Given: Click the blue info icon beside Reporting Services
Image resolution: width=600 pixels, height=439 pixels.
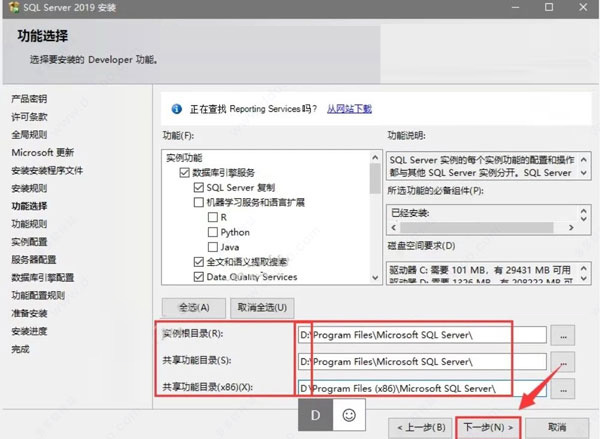Looking at the screenshot, I should pyautogui.click(x=177, y=108).
